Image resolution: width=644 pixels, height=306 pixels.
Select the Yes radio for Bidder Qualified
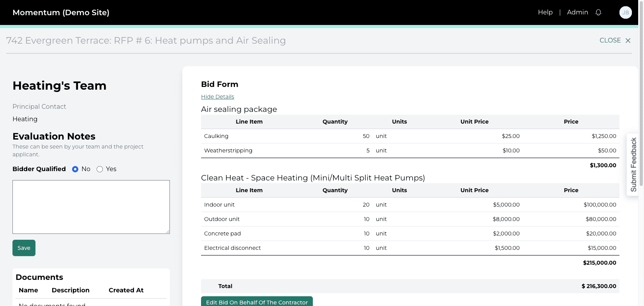100,169
